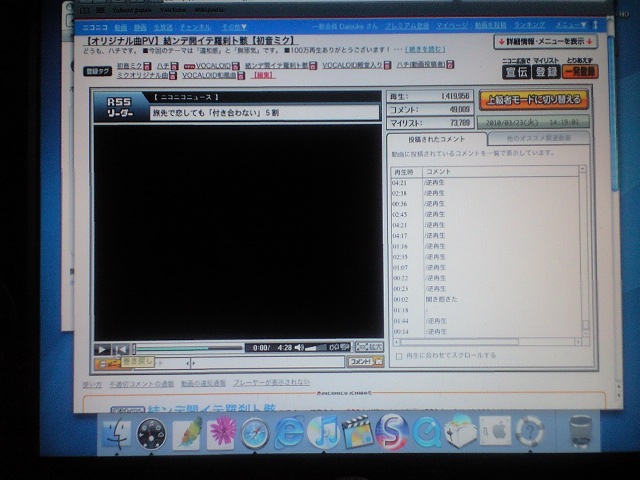Click the RSS リーダー icon
The image size is (640, 480).
pyautogui.click(x=119, y=107)
